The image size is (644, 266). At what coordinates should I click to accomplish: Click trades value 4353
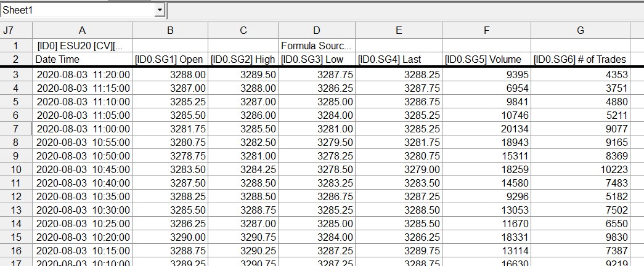pyautogui.click(x=581, y=75)
